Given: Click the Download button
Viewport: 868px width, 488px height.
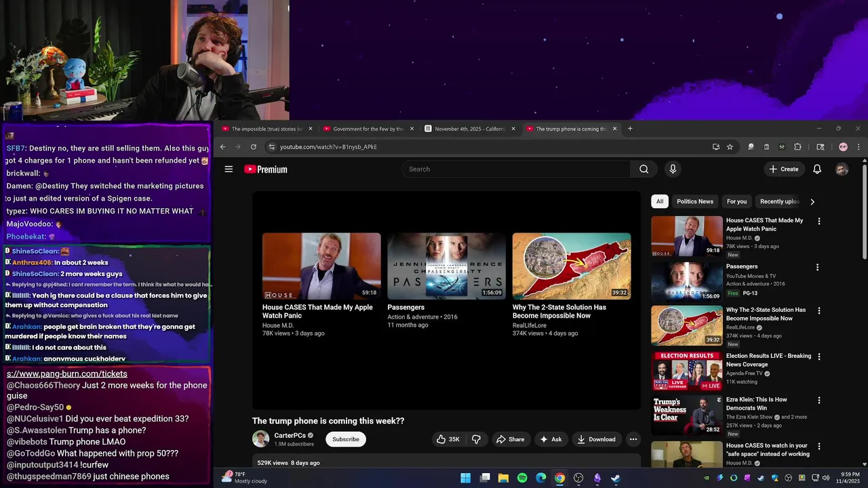Looking at the screenshot, I should (596, 439).
